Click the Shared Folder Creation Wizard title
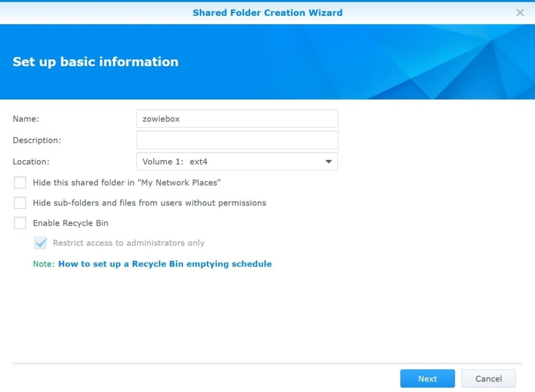The image size is (535, 392). (267, 12)
